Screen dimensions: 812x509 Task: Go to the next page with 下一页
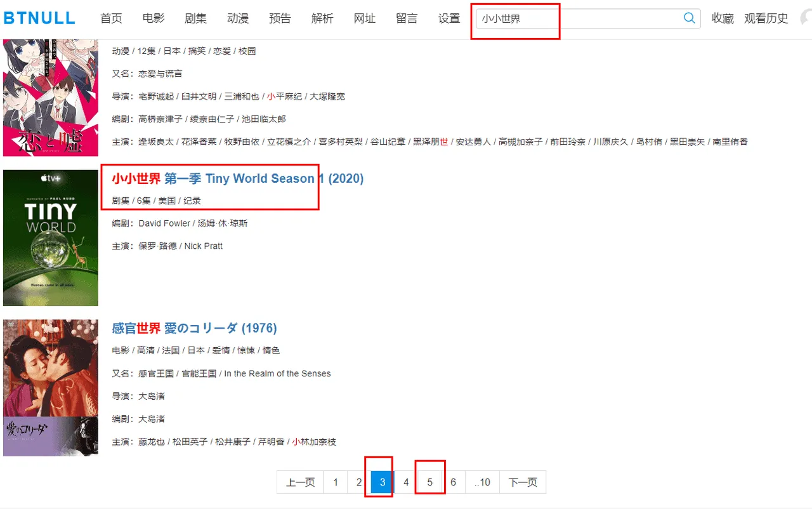[523, 482]
